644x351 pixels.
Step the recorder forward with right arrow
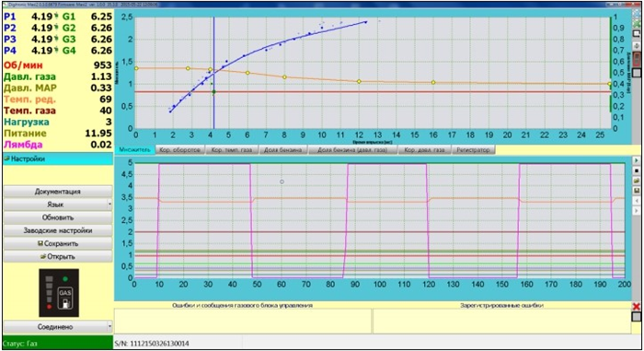637,211
